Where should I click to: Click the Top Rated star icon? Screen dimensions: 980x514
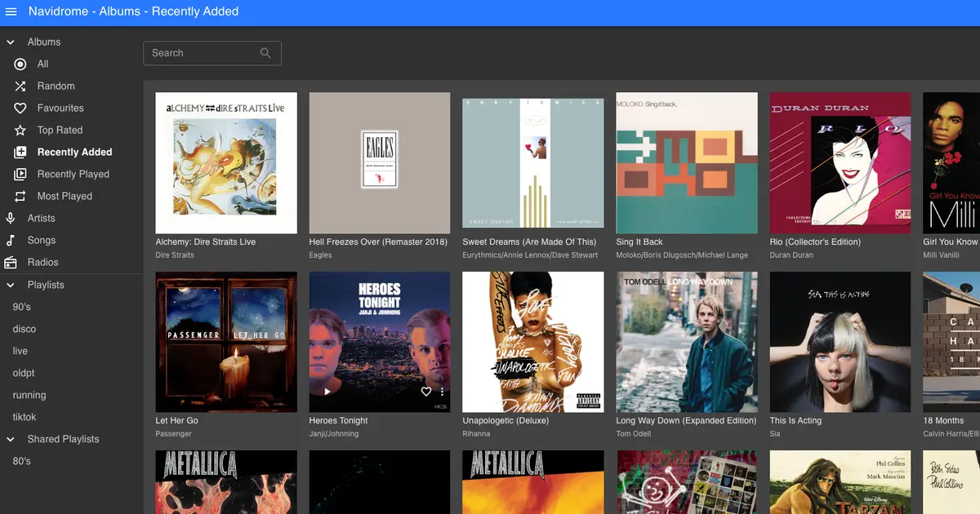(x=20, y=131)
